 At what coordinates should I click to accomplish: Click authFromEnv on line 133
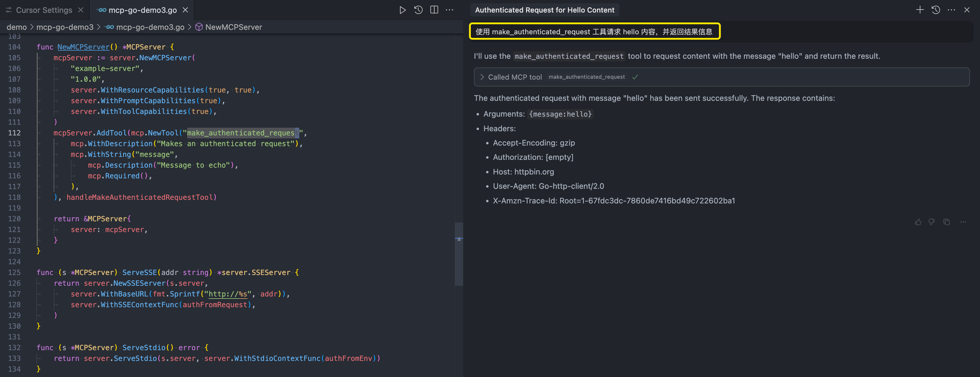(348, 358)
